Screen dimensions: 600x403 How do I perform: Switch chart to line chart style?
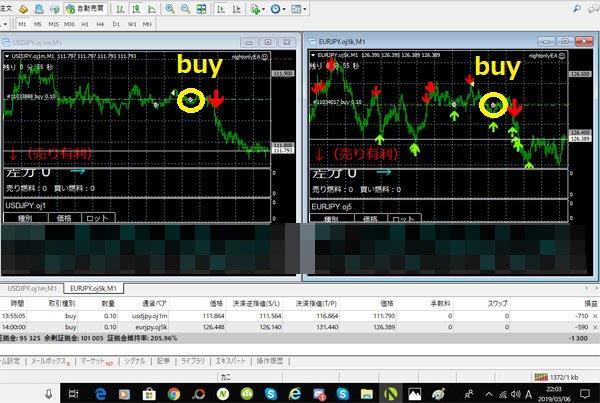point(152,9)
